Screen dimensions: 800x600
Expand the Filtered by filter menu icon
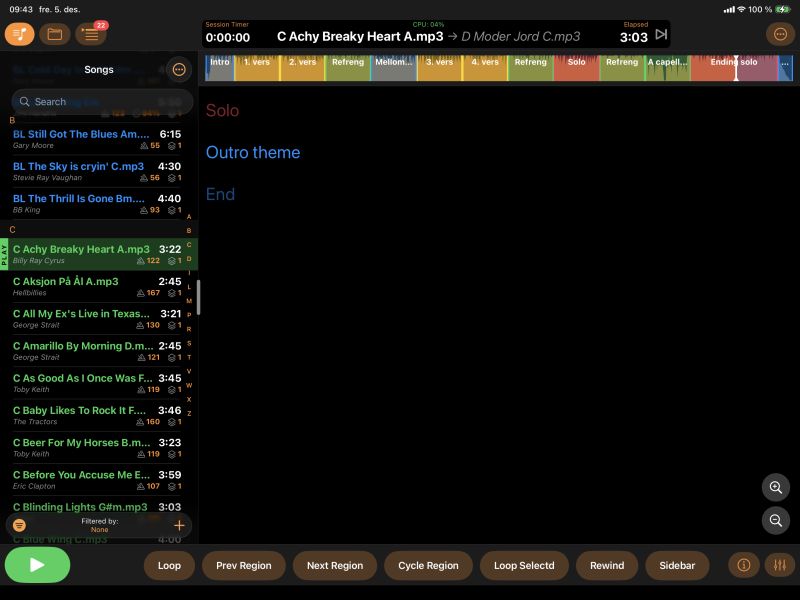19,525
